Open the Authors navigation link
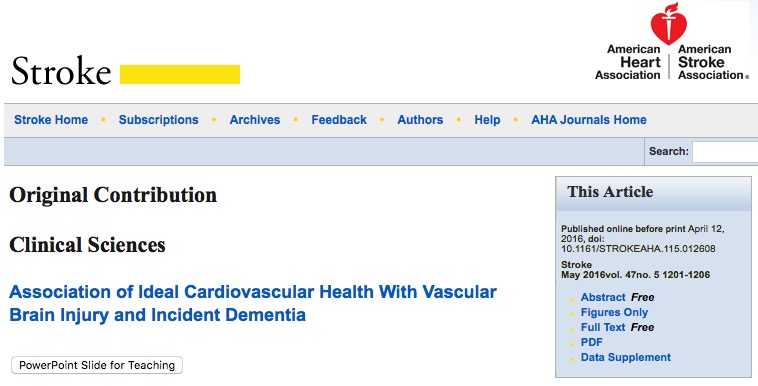758x386 pixels. coord(420,120)
